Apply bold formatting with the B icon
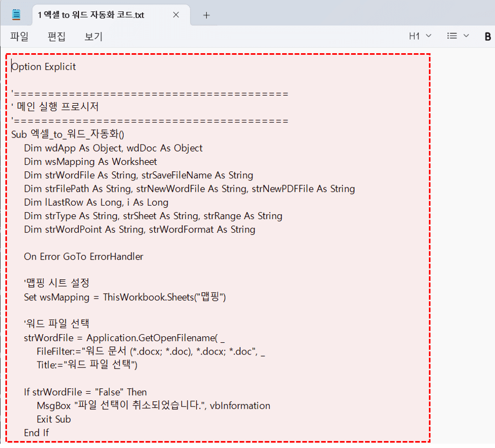The height and width of the screenshot is (448, 495). click(x=487, y=36)
